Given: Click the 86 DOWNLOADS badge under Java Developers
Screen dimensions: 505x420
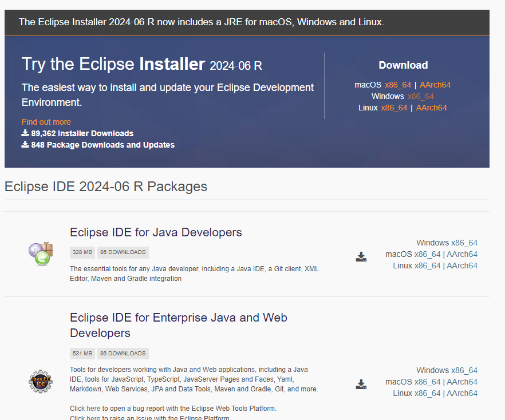Looking at the screenshot, I should tap(123, 252).
